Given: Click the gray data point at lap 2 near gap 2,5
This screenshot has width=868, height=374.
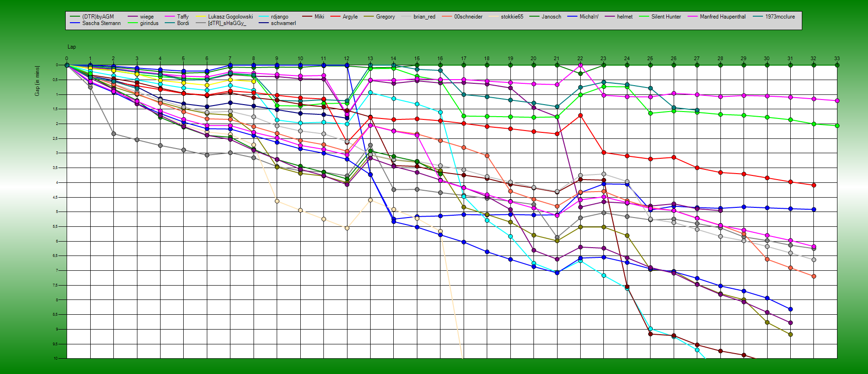Looking at the screenshot, I should pyautogui.click(x=114, y=134).
